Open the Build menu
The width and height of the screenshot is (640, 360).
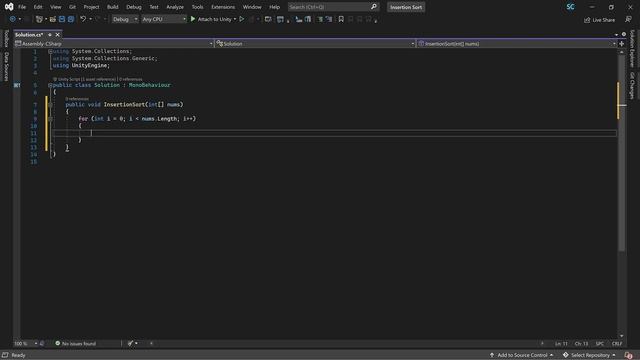(112, 7)
